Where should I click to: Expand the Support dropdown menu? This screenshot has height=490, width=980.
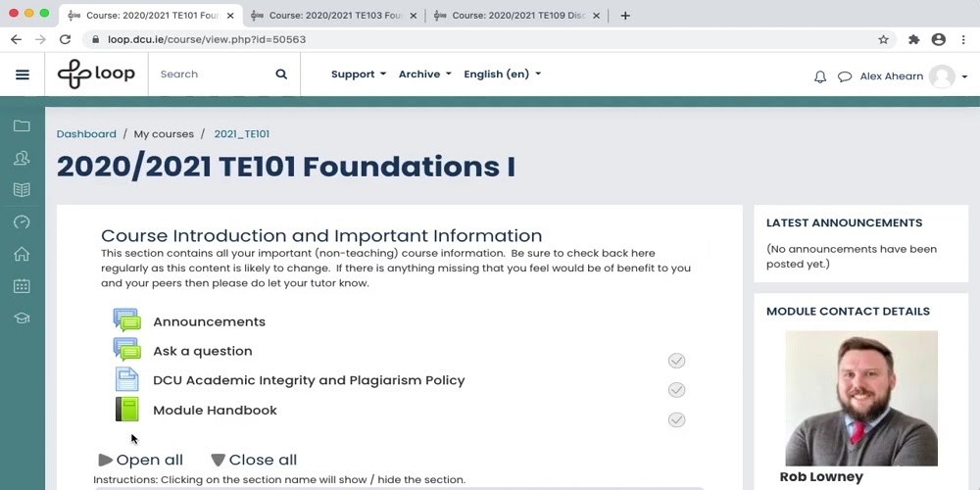[358, 74]
